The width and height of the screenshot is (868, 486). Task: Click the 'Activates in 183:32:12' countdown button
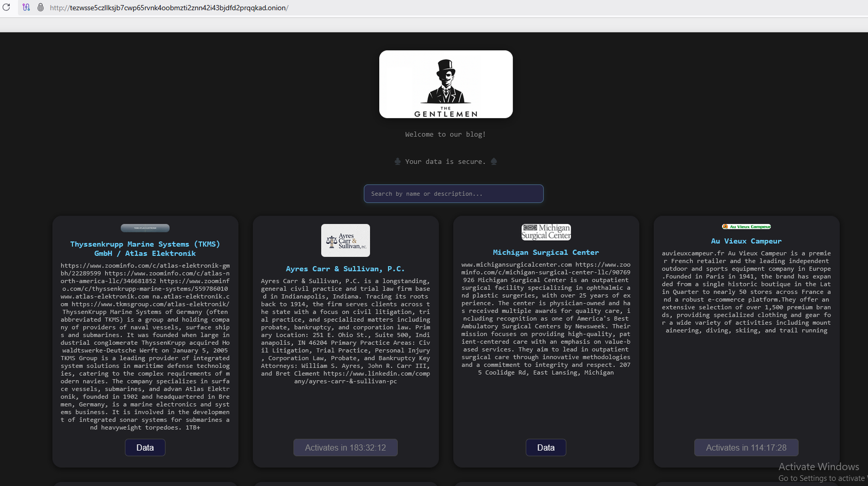tap(346, 447)
